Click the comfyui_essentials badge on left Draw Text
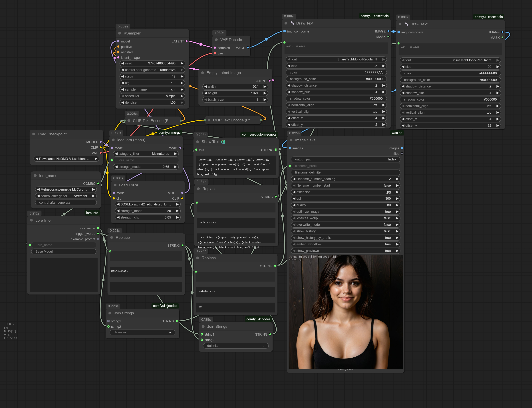 click(374, 16)
